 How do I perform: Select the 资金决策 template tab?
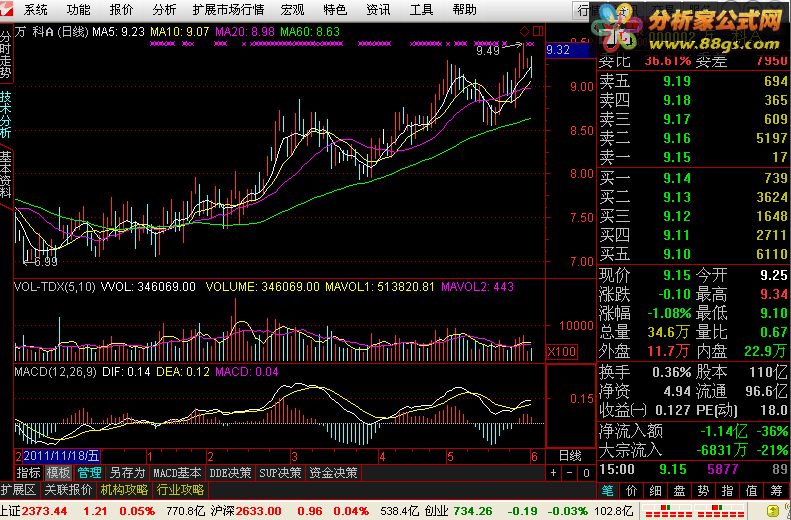[x=333, y=473]
